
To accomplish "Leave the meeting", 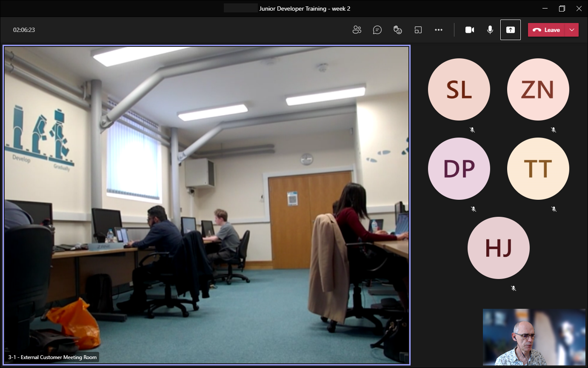I will click(546, 30).
